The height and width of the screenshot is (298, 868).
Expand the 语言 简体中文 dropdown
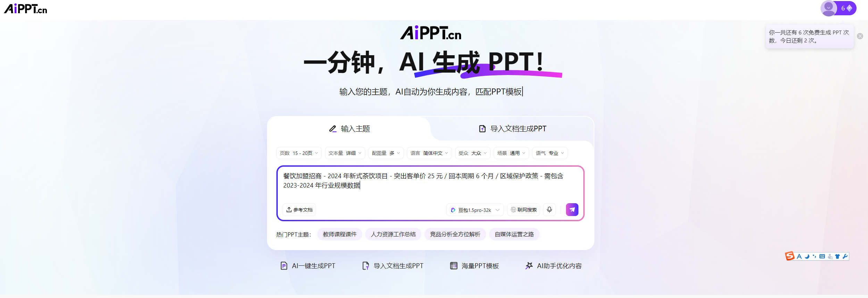click(429, 153)
